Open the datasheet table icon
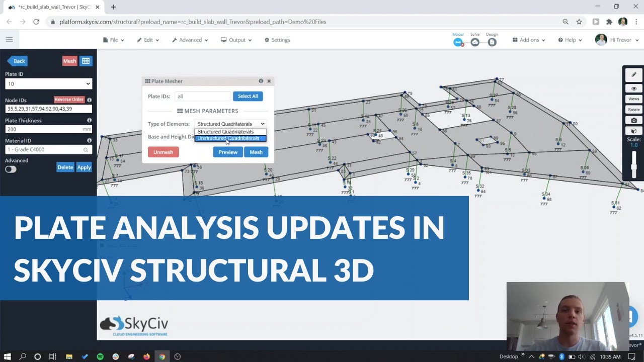 (86, 61)
